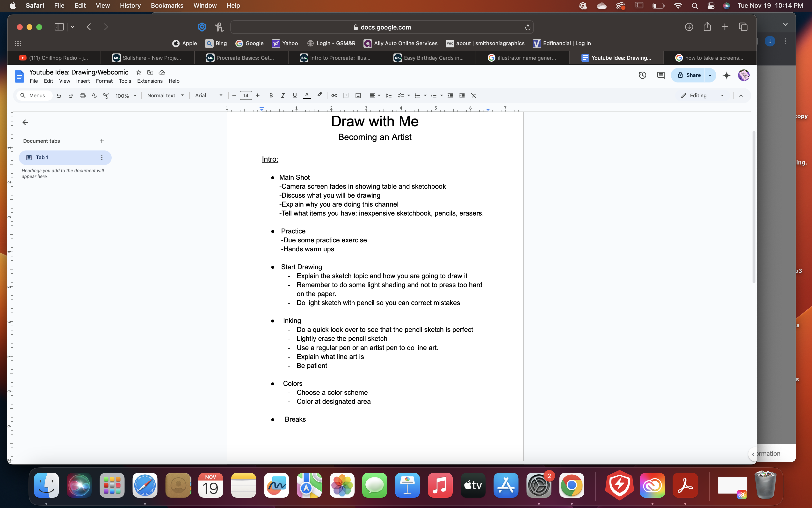The image size is (812, 508).
Task: Click spelling and grammar check icon
Action: coord(94,96)
